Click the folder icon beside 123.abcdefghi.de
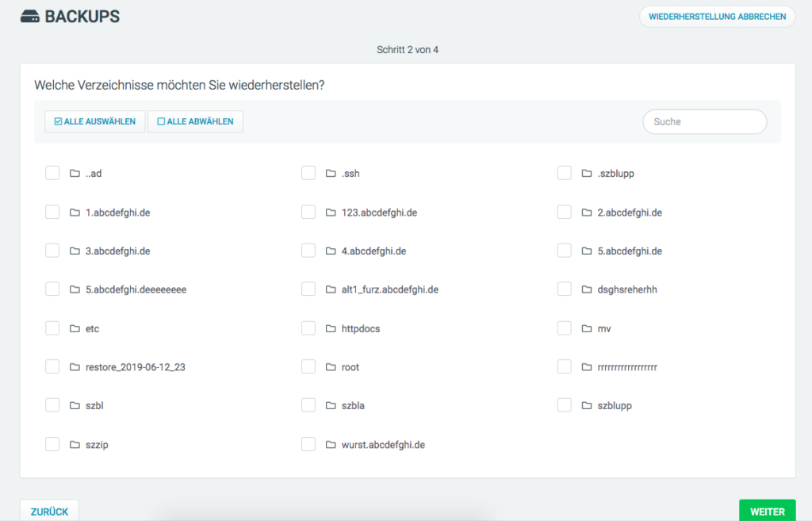The width and height of the screenshot is (812, 521). 331,213
